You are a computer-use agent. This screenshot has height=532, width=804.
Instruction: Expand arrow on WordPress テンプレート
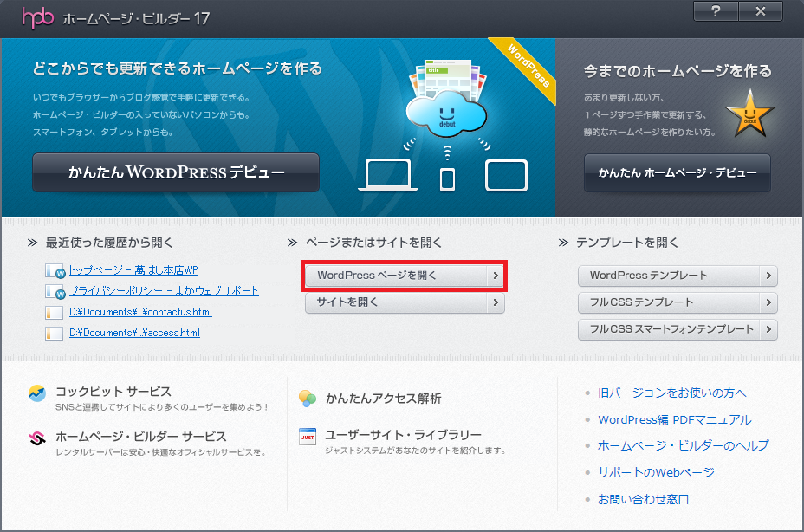tap(768, 276)
